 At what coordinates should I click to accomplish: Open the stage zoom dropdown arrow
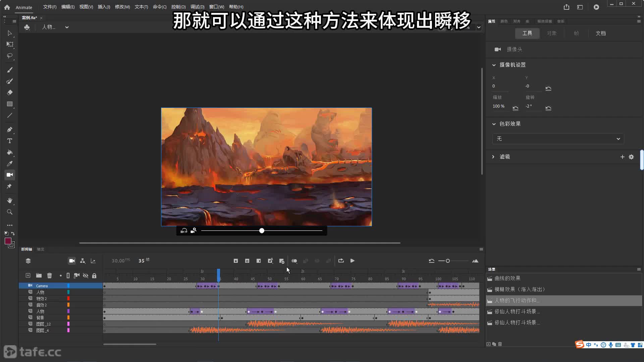[x=479, y=27]
